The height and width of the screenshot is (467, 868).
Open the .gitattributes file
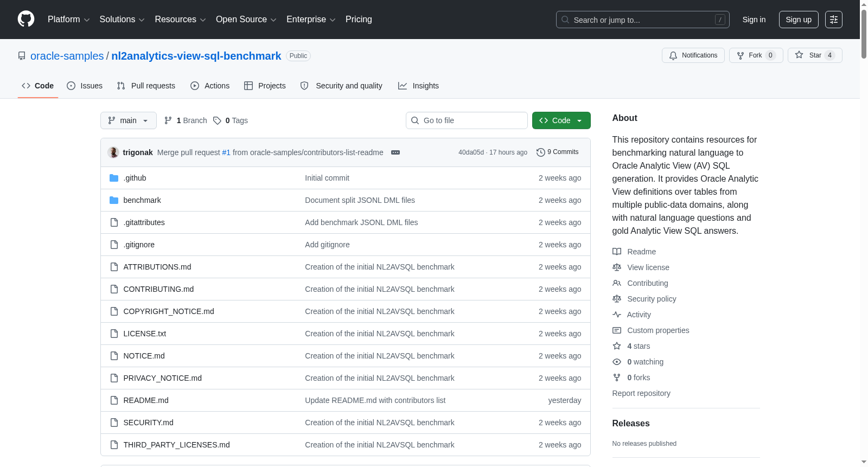pos(144,222)
